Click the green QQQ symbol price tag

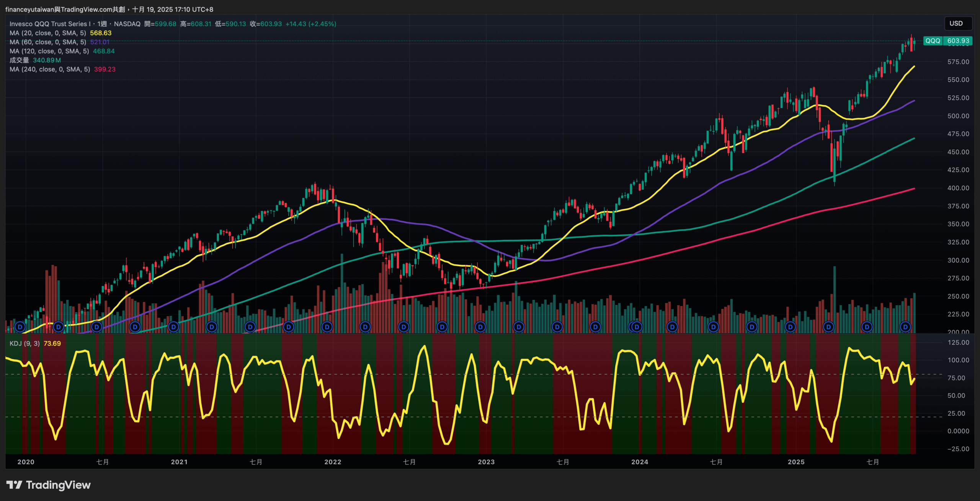pyautogui.click(x=933, y=41)
